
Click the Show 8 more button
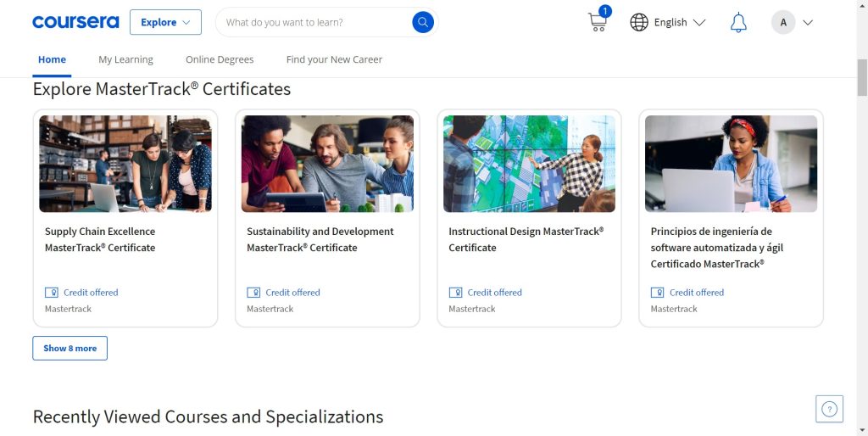click(x=70, y=348)
